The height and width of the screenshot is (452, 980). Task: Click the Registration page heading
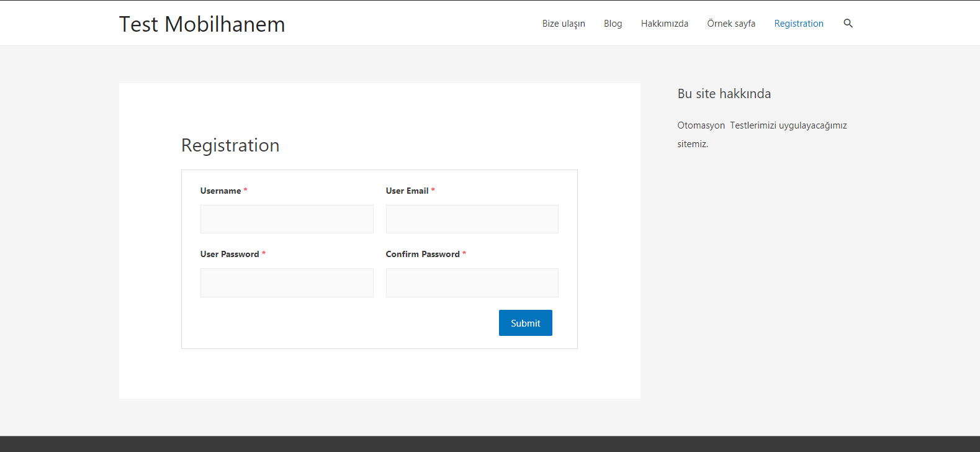(230, 145)
